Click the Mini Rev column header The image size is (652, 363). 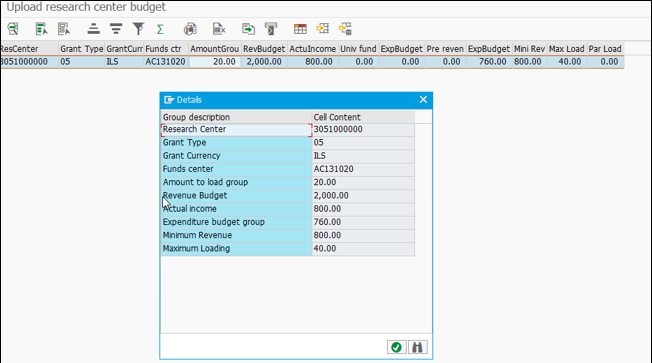(529, 49)
